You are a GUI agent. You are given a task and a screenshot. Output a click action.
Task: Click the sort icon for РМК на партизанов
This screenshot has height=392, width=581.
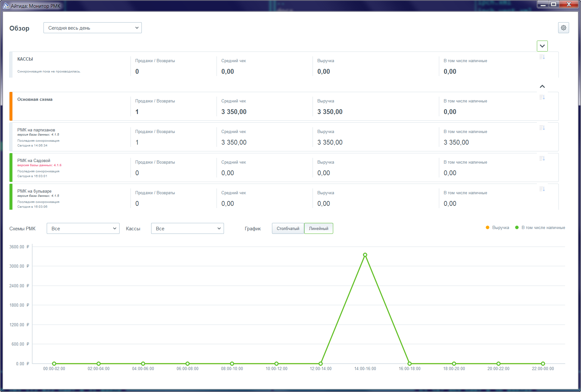point(542,128)
